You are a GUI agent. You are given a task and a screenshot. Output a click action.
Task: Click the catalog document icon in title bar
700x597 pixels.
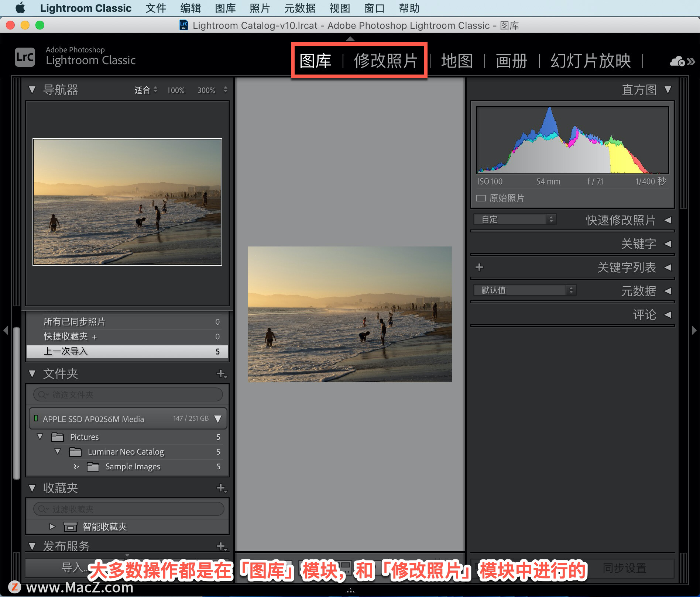[184, 25]
